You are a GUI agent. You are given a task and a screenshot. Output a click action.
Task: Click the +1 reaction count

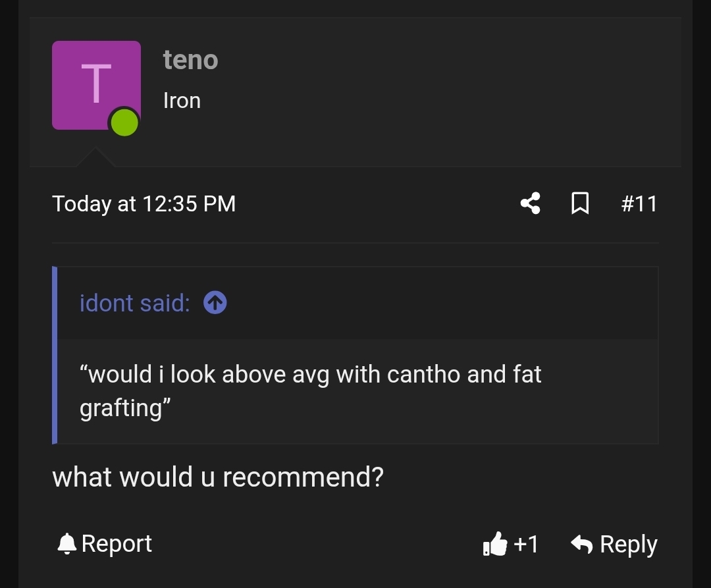coord(525,544)
